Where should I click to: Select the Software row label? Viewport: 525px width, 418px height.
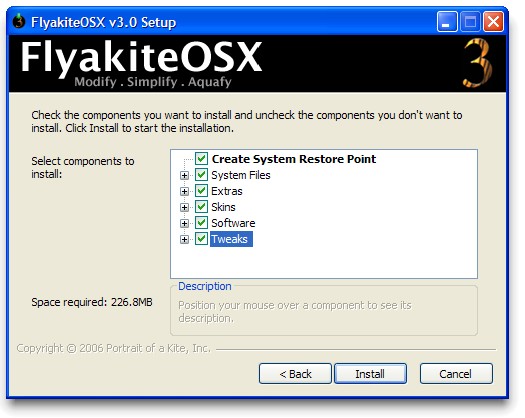coord(233,223)
